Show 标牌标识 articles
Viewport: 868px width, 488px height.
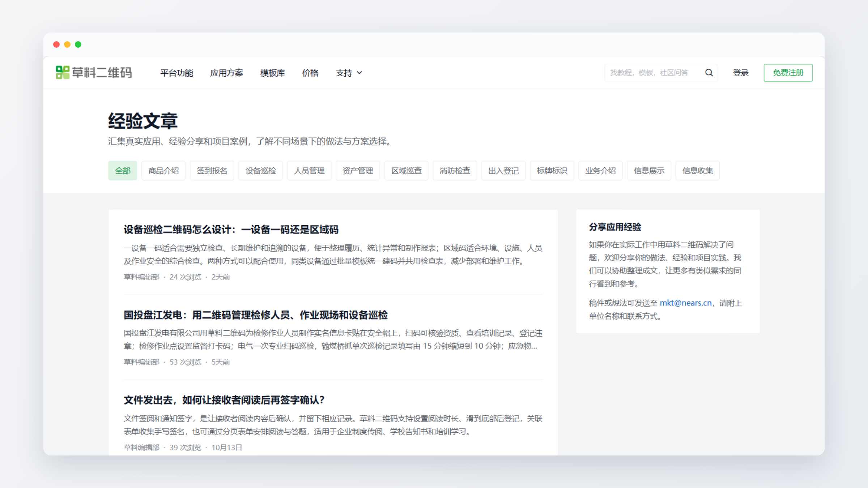[x=552, y=171]
